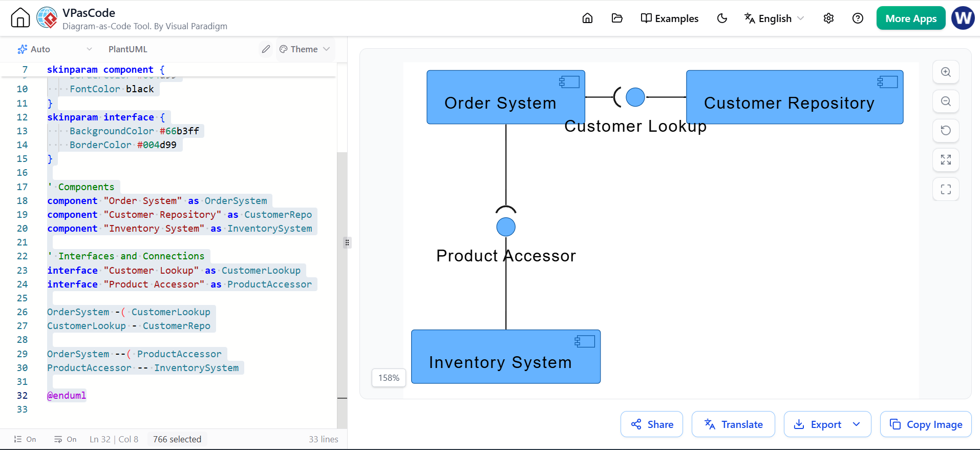980x450 pixels.
Task: Click the home outline icon at top-left
Action: tap(20, 18)
